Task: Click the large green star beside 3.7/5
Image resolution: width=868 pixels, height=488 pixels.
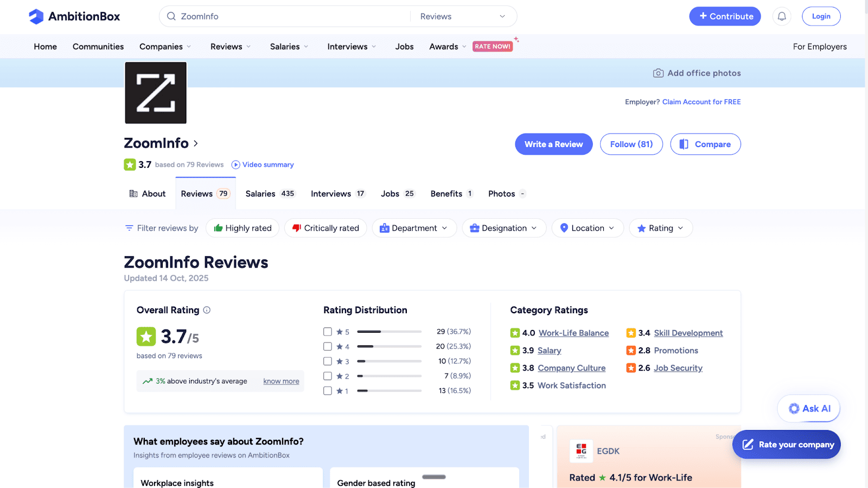Action: pyautogui.click(x=146, y=337)
